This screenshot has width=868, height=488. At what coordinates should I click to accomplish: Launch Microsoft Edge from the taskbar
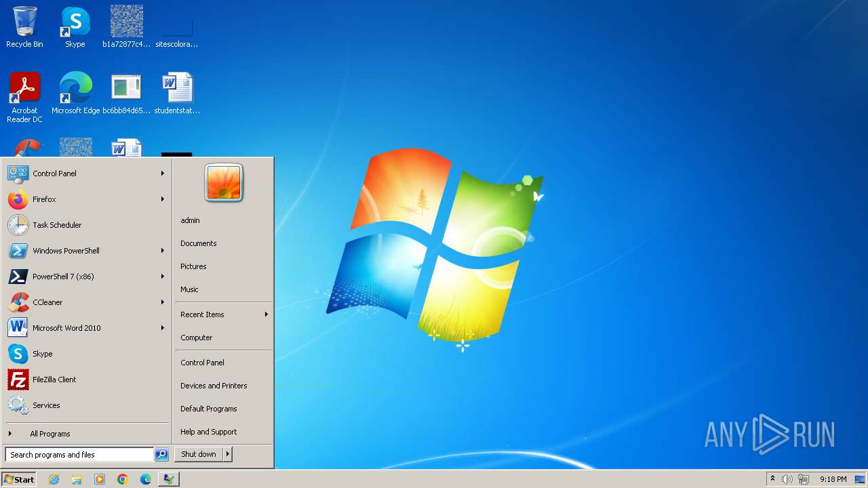click(146, 479)
